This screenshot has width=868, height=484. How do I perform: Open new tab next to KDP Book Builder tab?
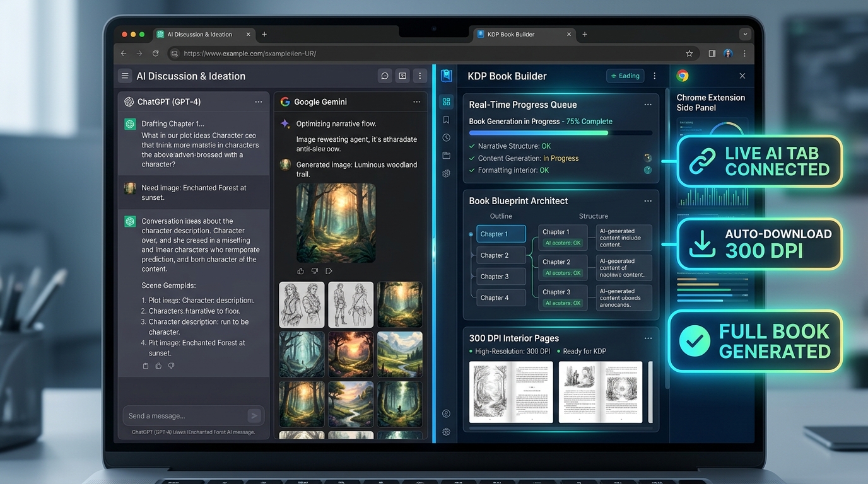point(585,34)
